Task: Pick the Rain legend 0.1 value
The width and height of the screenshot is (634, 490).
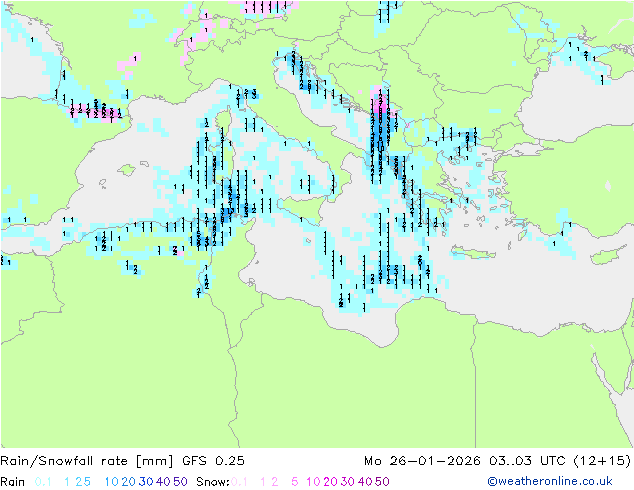Action: click(x=43, y=482)
